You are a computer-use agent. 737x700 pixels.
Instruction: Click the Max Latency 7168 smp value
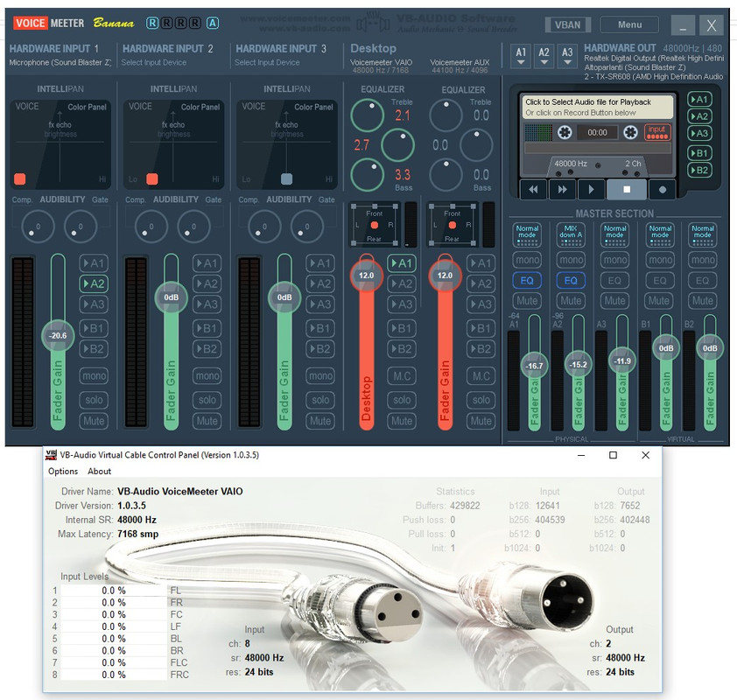pos(137,534)
